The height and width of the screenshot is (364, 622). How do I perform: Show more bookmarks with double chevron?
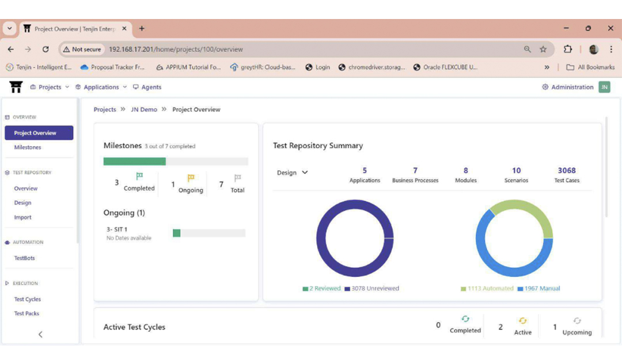(x=547, y=67)
